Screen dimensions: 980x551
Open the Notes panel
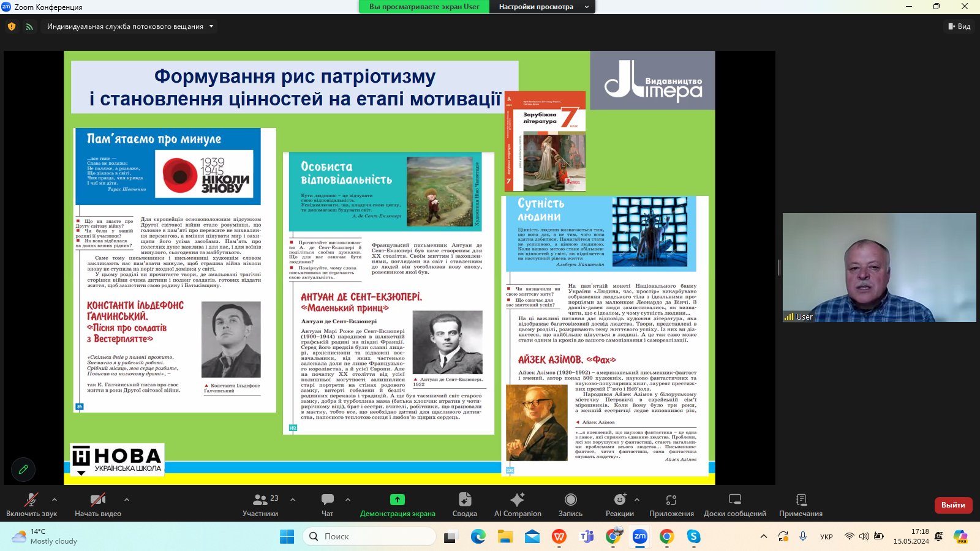(x=801, y=504)
